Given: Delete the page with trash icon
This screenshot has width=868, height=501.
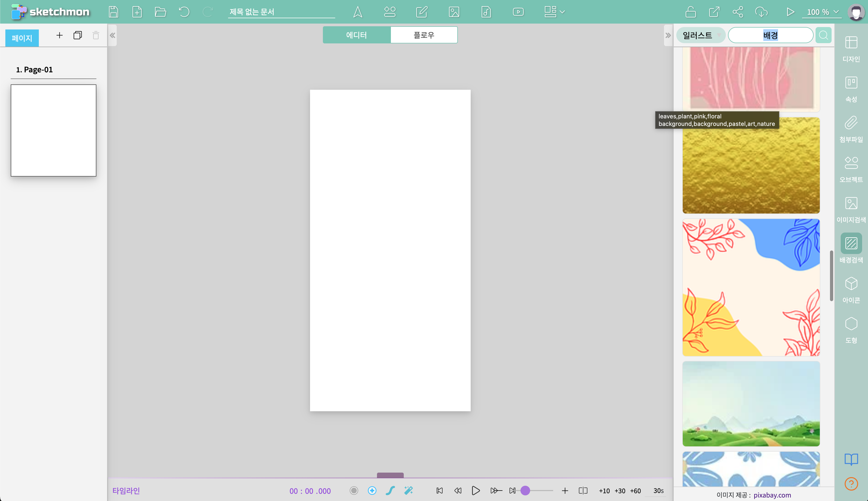Looking at the screenshot, I should click(96, 35).
